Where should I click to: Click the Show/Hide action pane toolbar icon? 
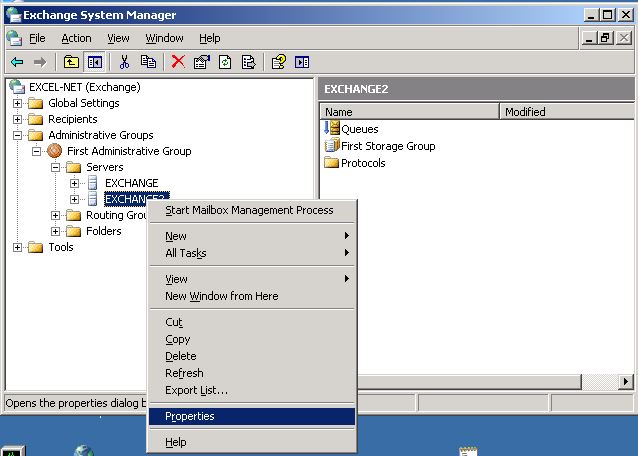click(x=302, y=62)
